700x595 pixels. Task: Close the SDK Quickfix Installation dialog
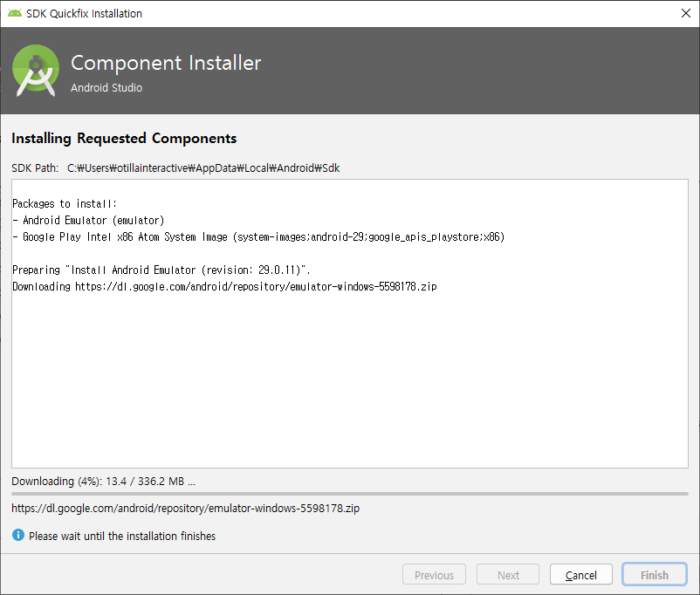click(686, 13)
